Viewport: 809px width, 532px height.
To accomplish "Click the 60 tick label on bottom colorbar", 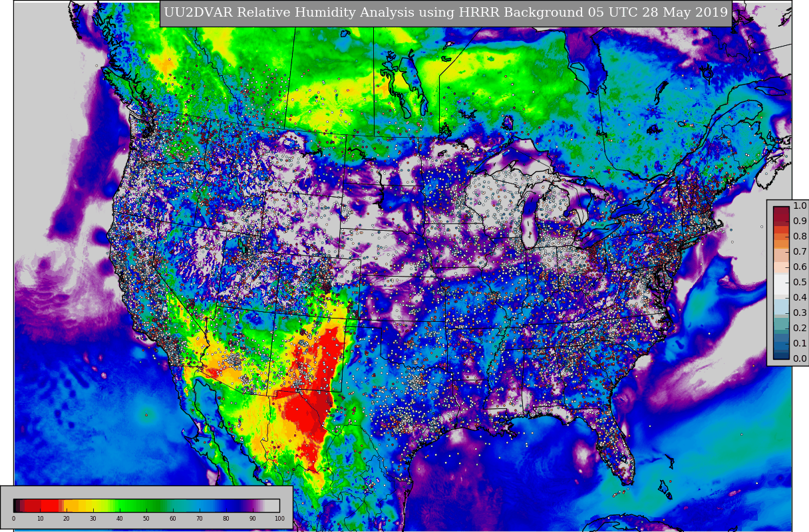I will point(173,519).
